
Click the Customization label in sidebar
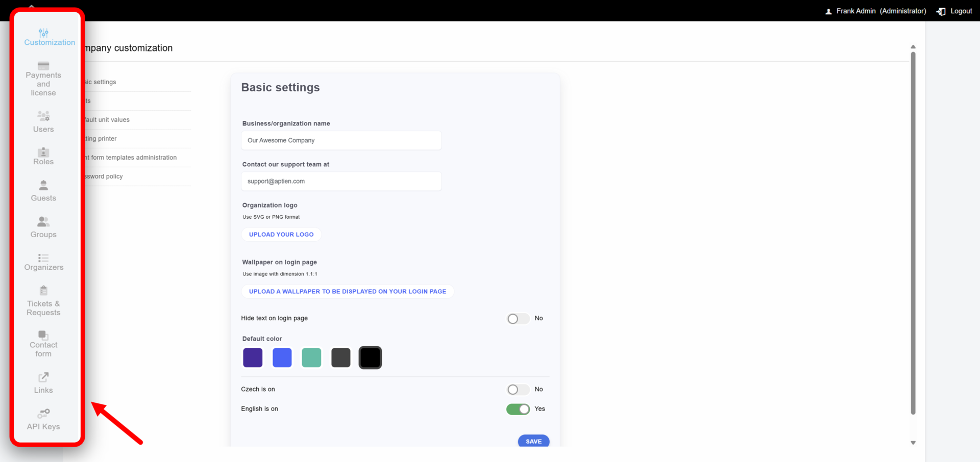point(50,43)
